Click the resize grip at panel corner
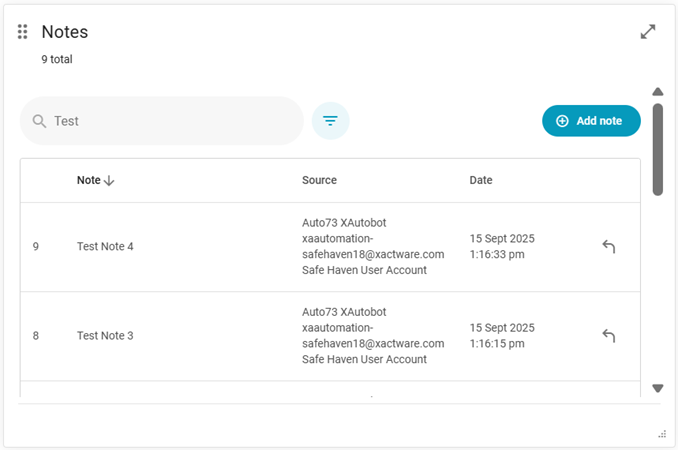Screen dimensions: 678x450 662,434
